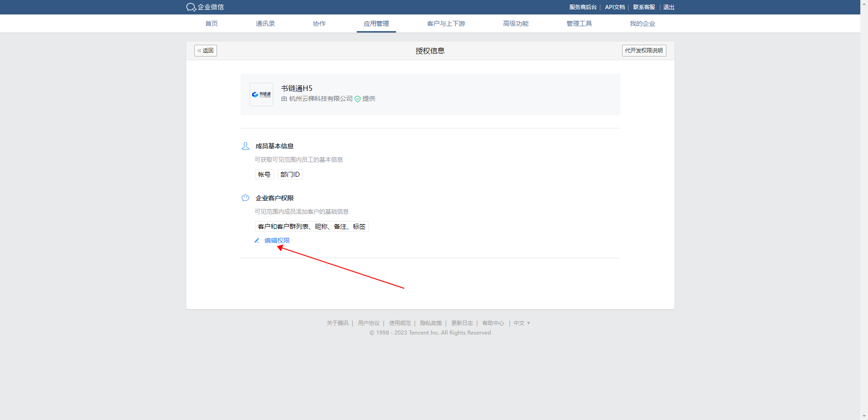Open the 使用规范 footer link
The width and height of the screenshot is (868, 420).
(x=400, y=323)
